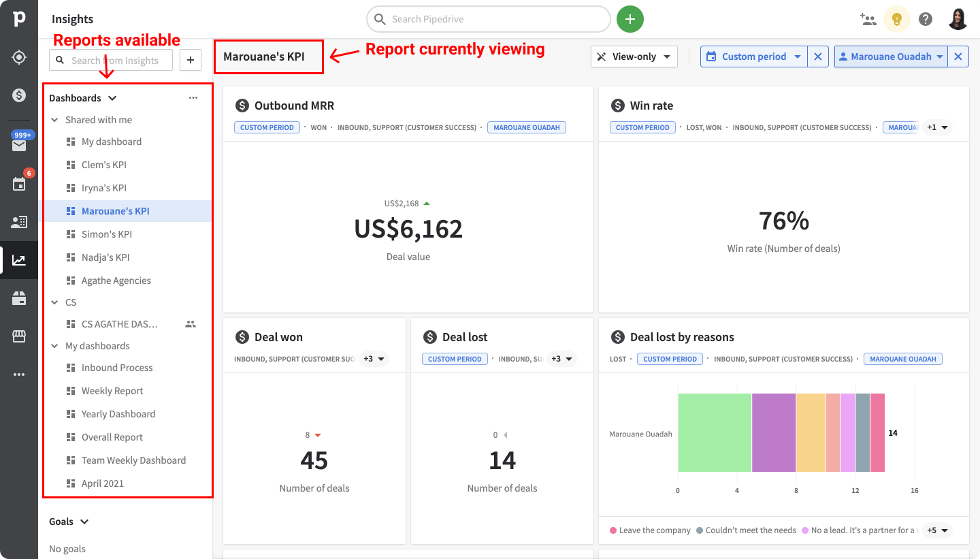Image resolution: width=980 pixels, height=559 pixels.
Task: Click dollar icon on Deal lost report
Action: click(x=429, y=337)
